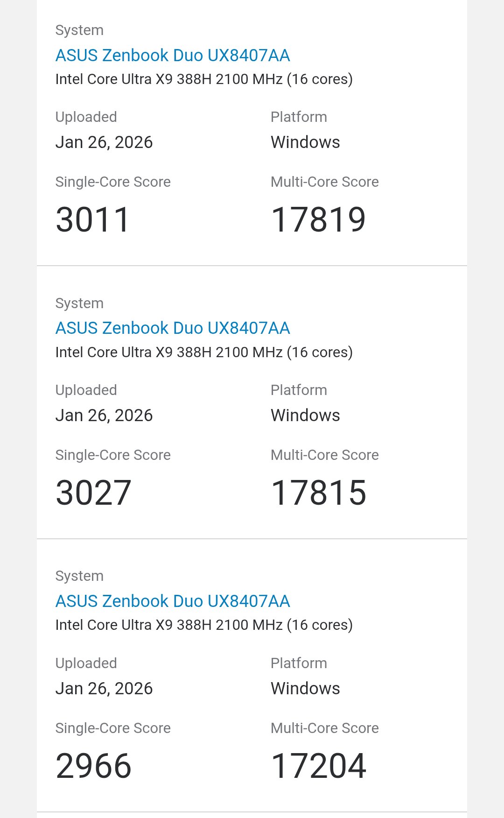The image size is (504, 818).
Task: Click the Jan 26, 2026 date in the bottom result
Action: point(104,689)
